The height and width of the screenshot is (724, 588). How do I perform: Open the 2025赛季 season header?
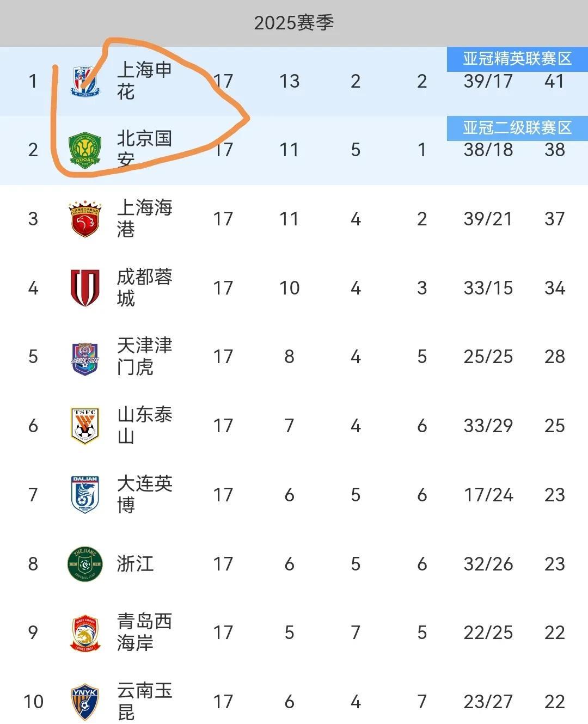click(293, 23)
